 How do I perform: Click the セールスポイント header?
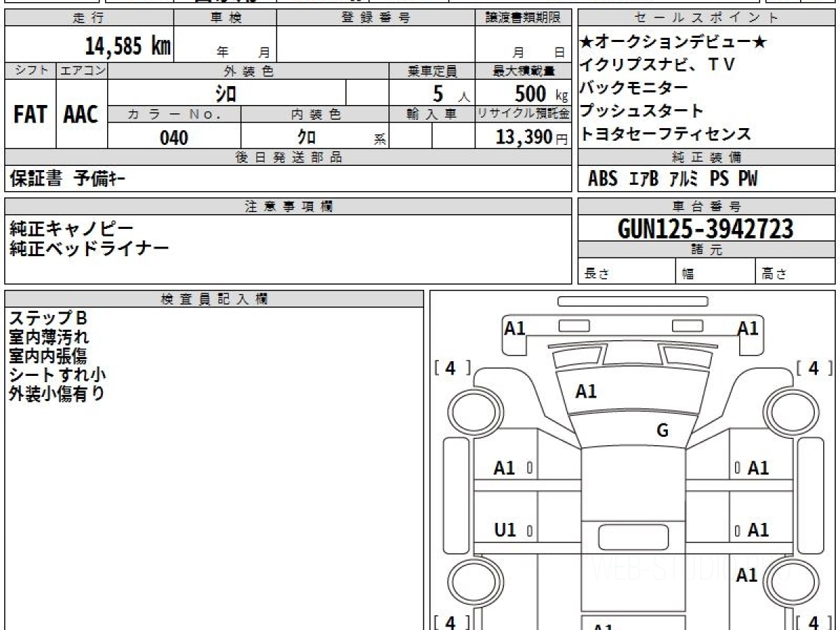(706, 18)
